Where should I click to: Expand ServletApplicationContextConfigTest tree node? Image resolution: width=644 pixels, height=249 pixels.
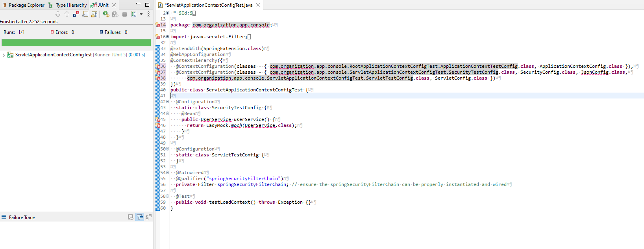[x=4, y=55]
